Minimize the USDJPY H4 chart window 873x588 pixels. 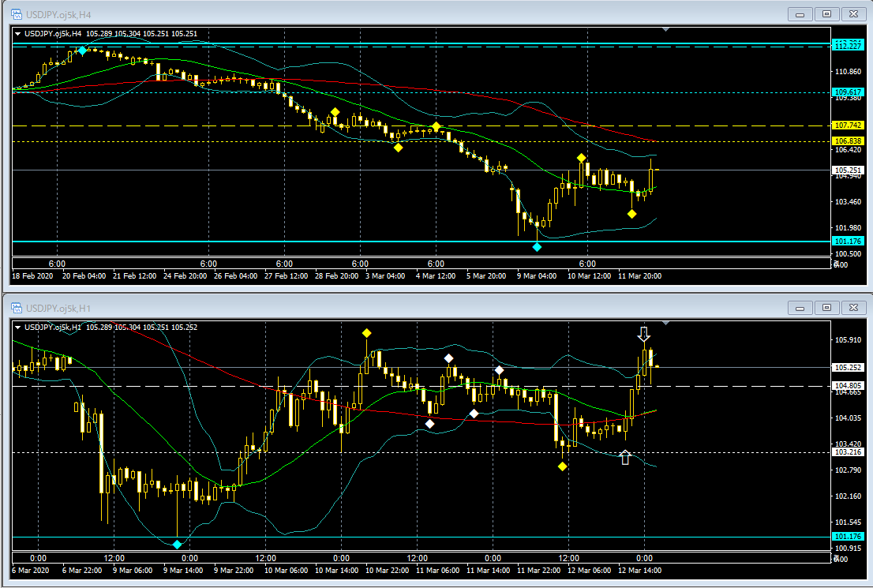(x=800, y=14)
